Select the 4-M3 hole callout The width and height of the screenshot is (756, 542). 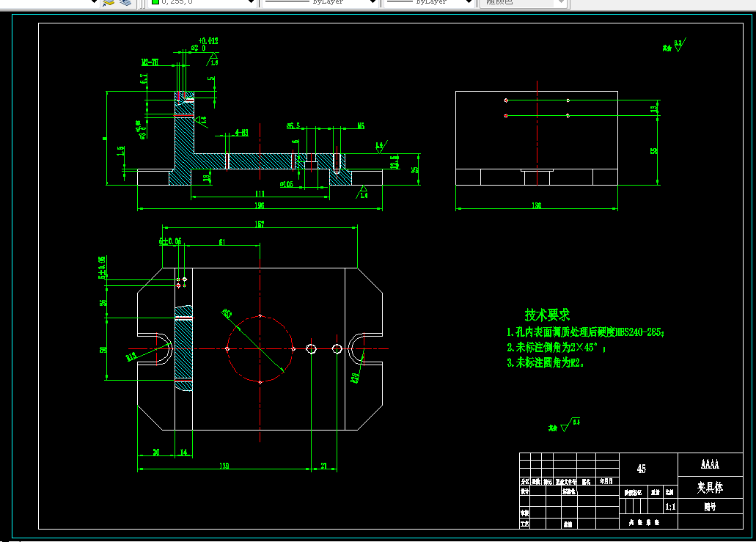pyautogui.click(x=241, y=132)
